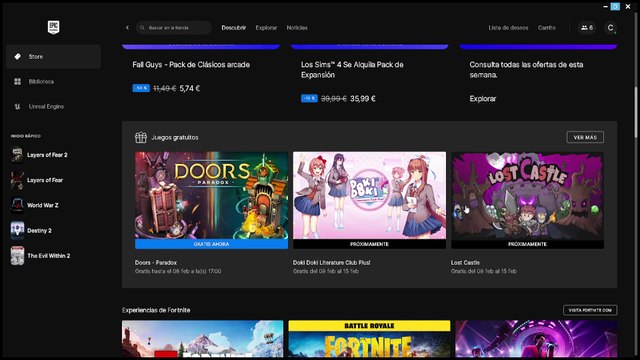Click the Biblioteca grid icon

(x=18, y=82)
